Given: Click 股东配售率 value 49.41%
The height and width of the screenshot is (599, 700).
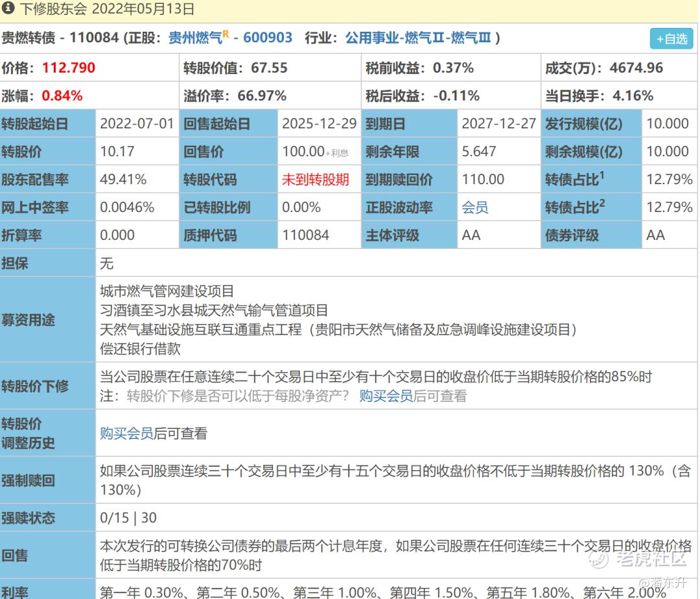Looking at the screenshot, I should pos(123,180).
